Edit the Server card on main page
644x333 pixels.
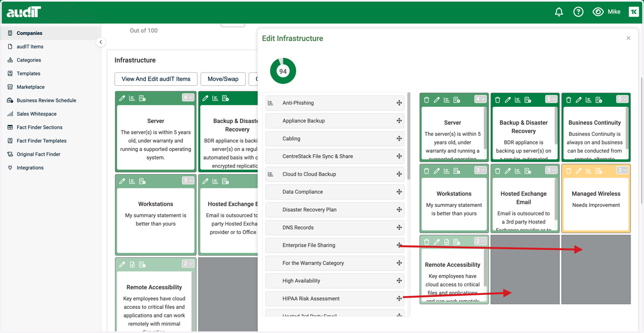[x=122, y=98]
